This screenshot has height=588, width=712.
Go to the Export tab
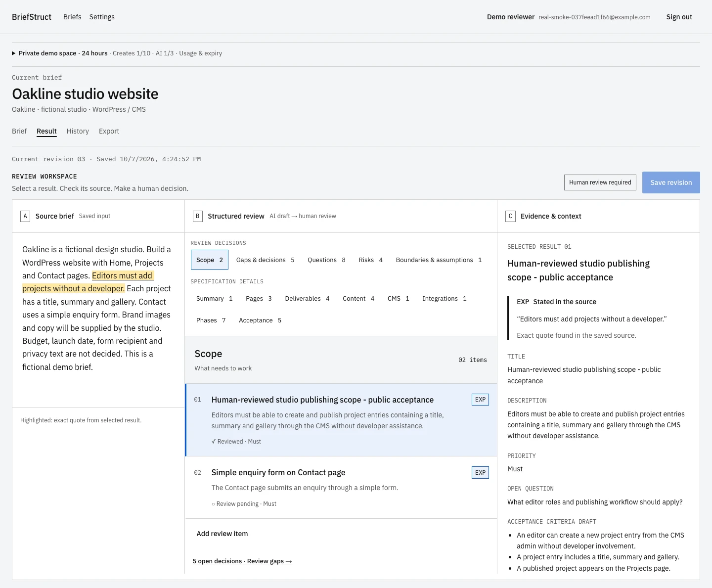tap(109, 131)
